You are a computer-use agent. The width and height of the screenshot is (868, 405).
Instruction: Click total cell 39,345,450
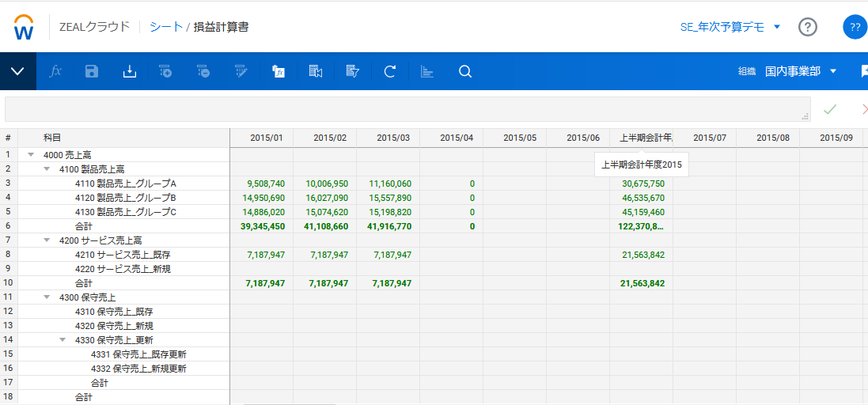tap(263, 225)
